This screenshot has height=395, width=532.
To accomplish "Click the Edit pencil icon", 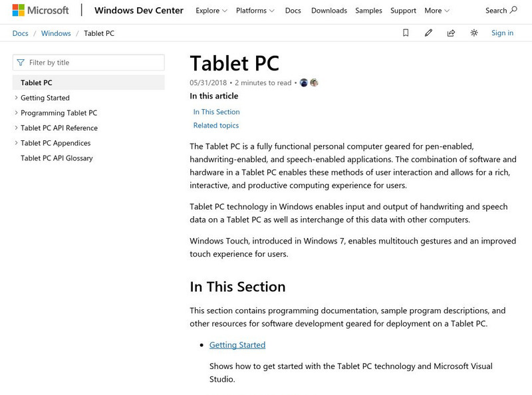I will (x=428, y=33).
